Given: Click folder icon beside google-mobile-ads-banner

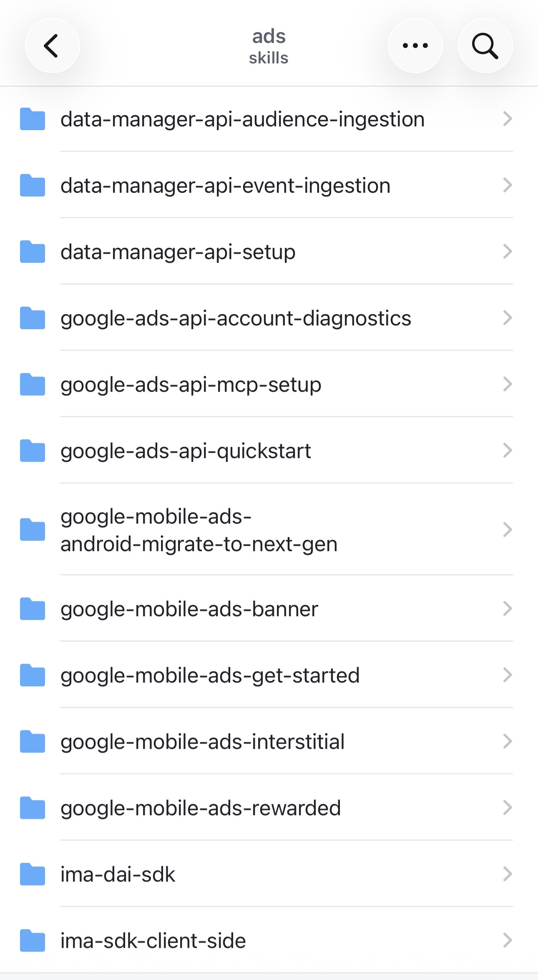Looking at the screenshot, I should [x=33, y=609].
